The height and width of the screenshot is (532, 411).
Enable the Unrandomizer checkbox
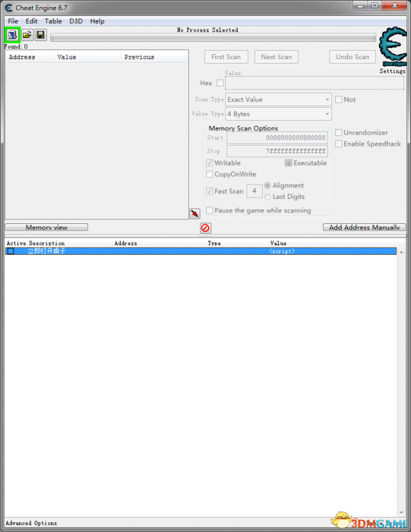click(x=338, y=132)
